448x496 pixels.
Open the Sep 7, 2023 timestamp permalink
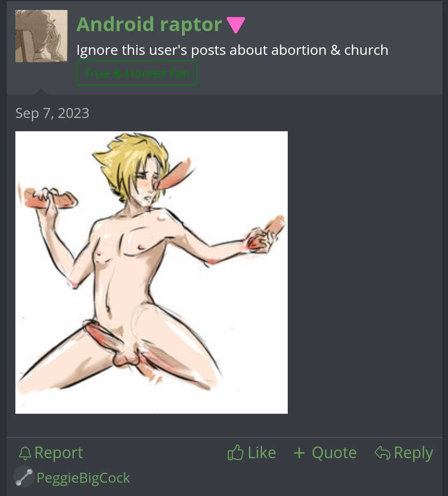[x=52, y=113]
